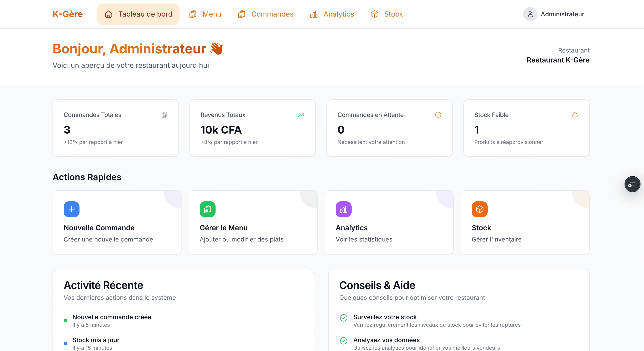
Task: Click the Restaurant K-Gère label
Action: (558, 60)
